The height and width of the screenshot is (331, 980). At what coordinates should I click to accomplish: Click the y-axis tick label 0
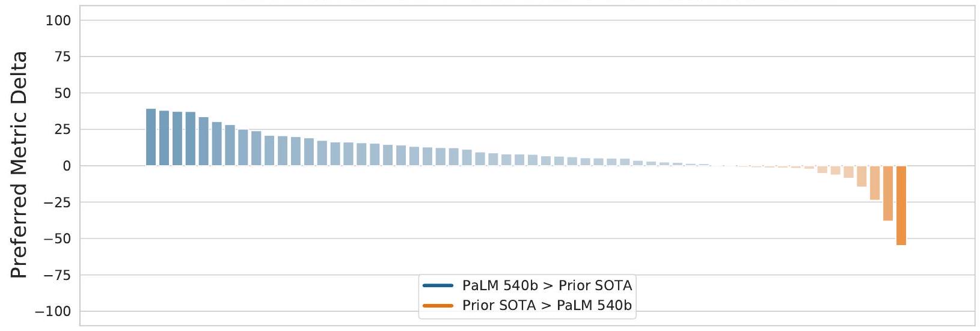(67, 166)
